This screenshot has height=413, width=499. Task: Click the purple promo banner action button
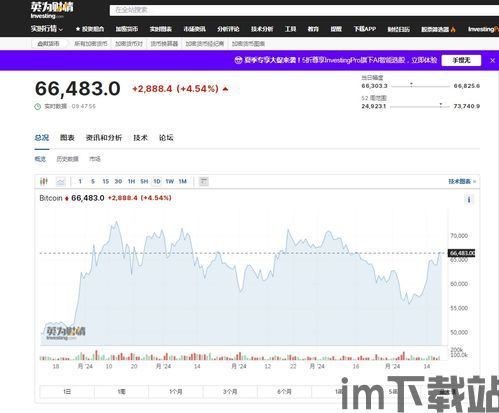pyautogui.click(x=461, y=60)
